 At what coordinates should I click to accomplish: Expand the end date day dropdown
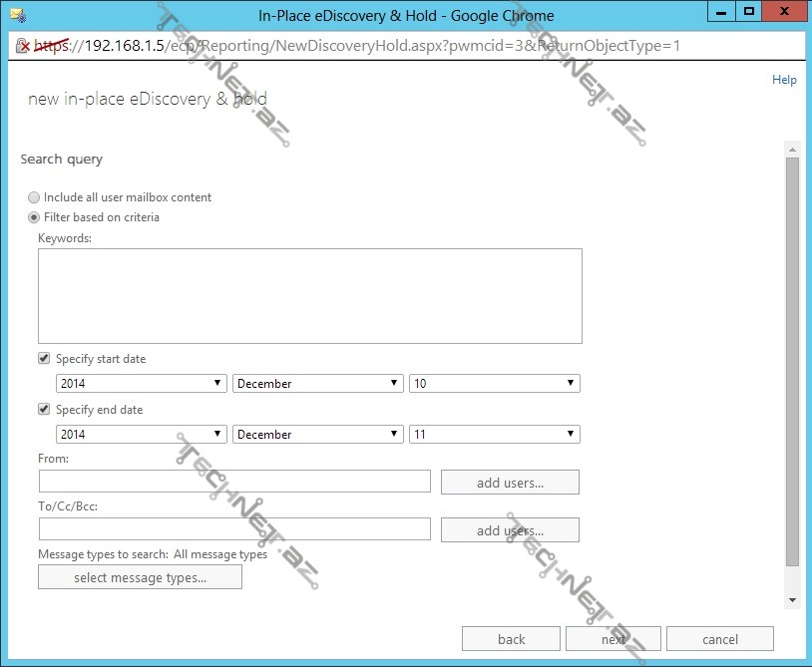(494, 435)
